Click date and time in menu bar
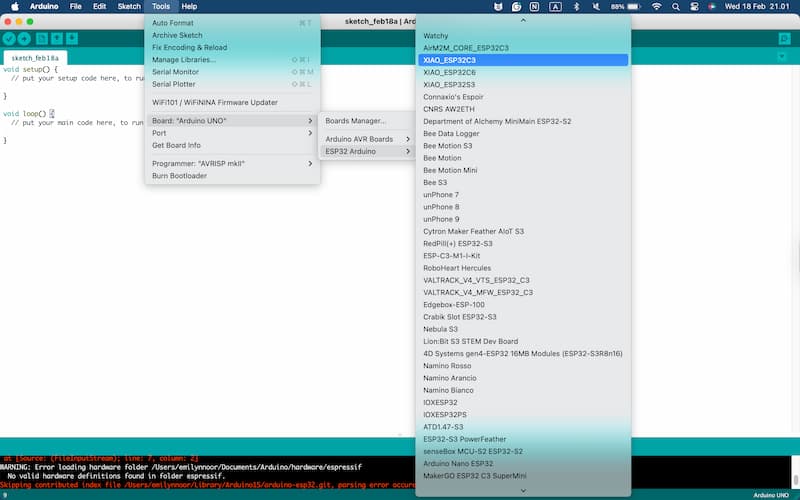Screen dimensions: 800x500 click(x=757, y=7)
